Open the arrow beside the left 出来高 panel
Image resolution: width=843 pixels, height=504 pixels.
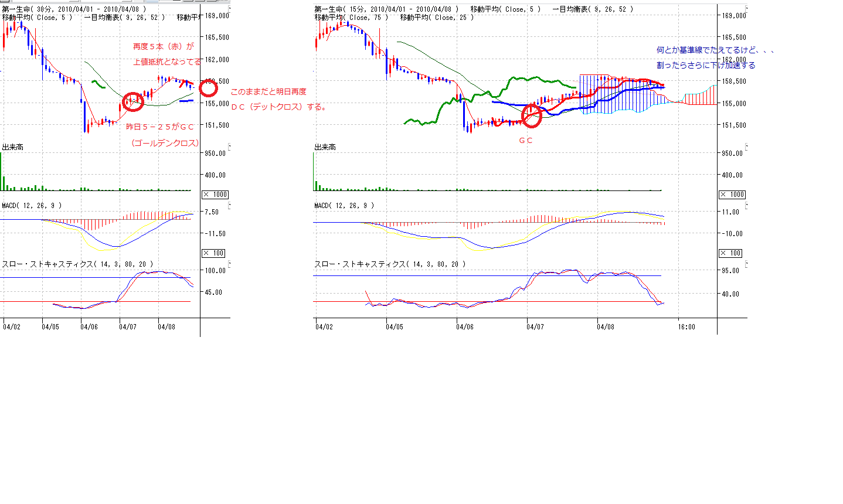[229, 147]
